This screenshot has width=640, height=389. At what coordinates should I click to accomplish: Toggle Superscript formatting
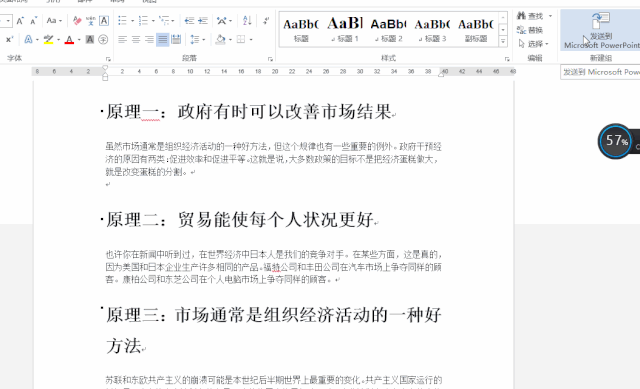(9, 40)
